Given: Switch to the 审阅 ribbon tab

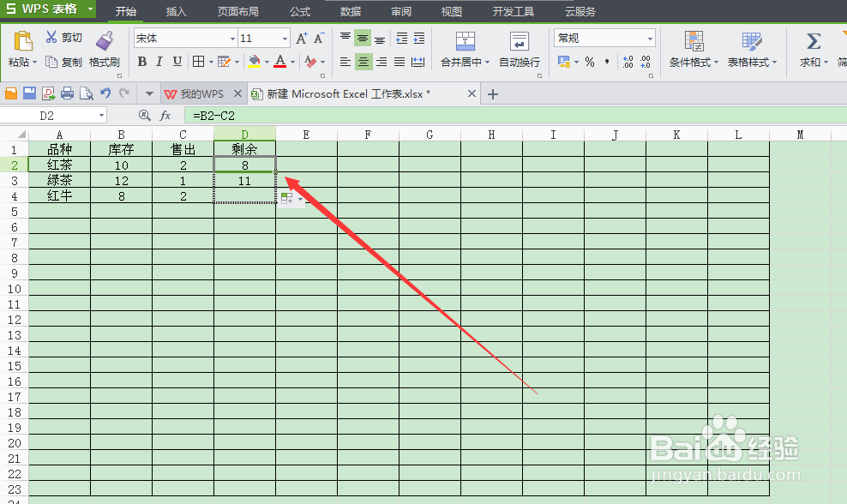Looking at the screenshot, I should click(x=401, y=11).
